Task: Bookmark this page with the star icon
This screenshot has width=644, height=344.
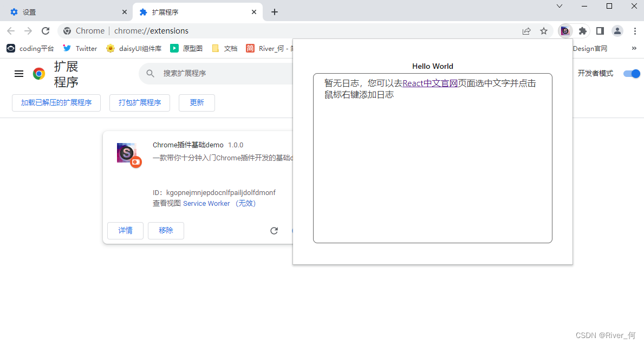Action: (x=544, y=31)
